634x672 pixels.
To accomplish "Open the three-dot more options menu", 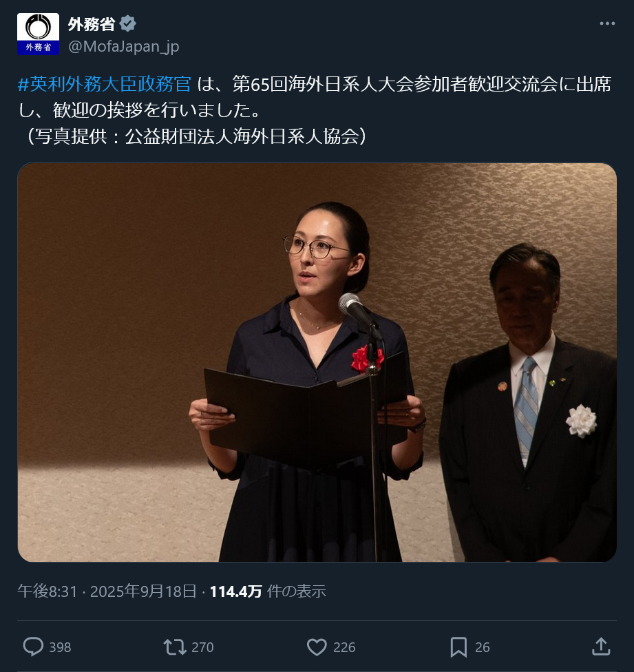I will 607,23.
